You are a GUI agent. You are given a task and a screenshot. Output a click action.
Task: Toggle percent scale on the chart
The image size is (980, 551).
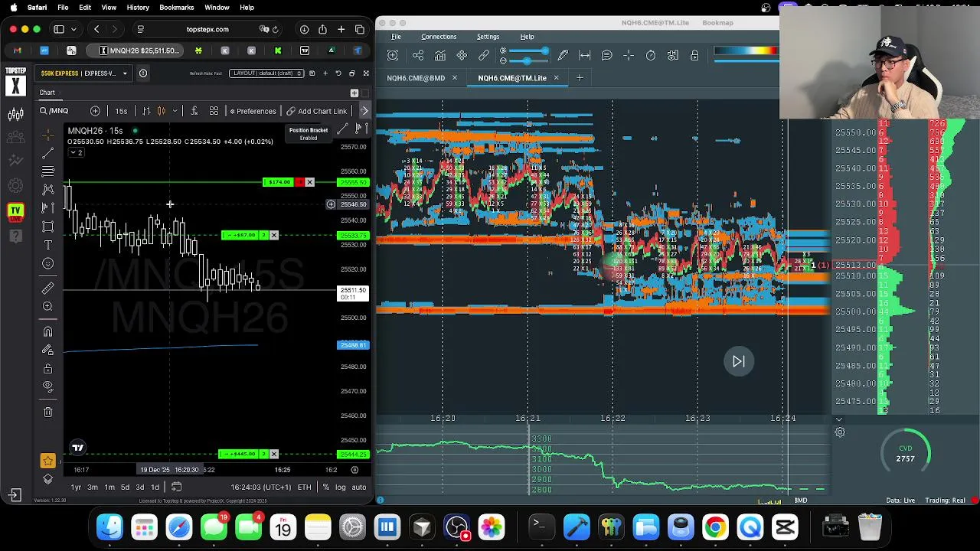point(326,487)
